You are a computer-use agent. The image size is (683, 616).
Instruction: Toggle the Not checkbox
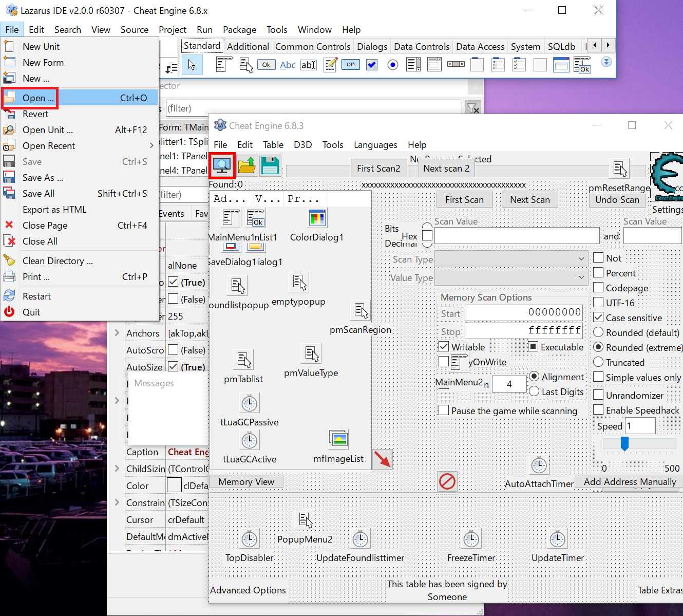tap(598, 258)
